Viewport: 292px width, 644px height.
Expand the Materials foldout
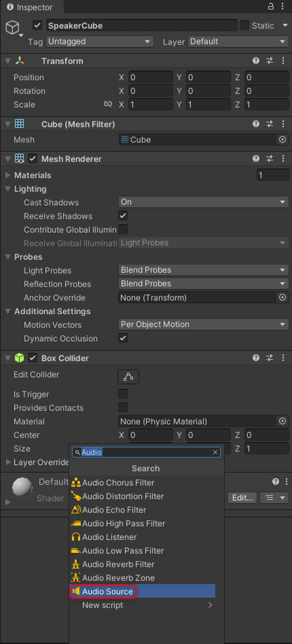click(8, 175)
